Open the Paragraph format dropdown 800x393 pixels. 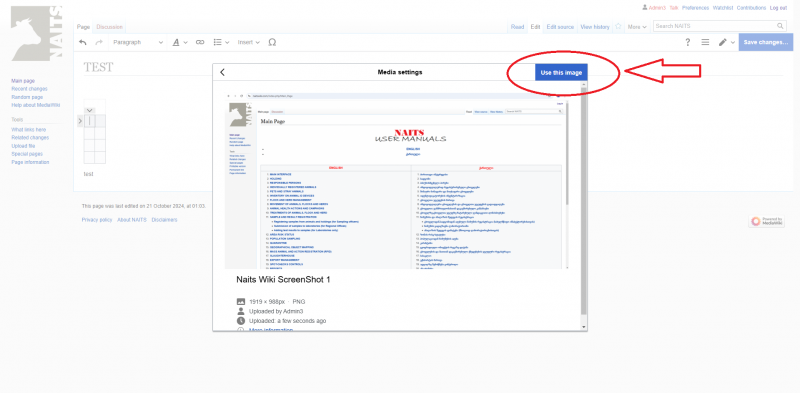coord(138,42)
